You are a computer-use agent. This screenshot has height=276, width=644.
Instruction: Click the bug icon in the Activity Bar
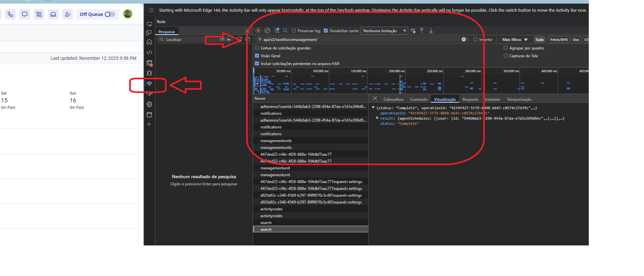(149, 73)
